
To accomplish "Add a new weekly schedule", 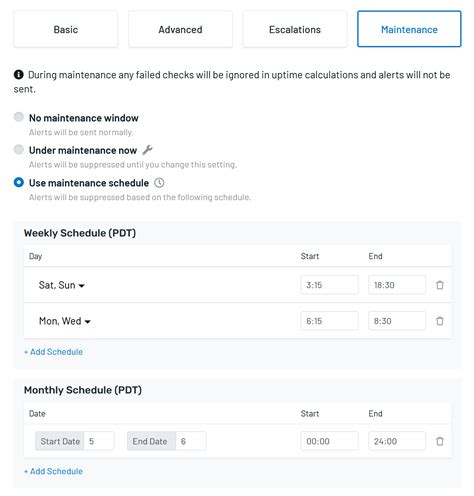I will coord(53,352).
